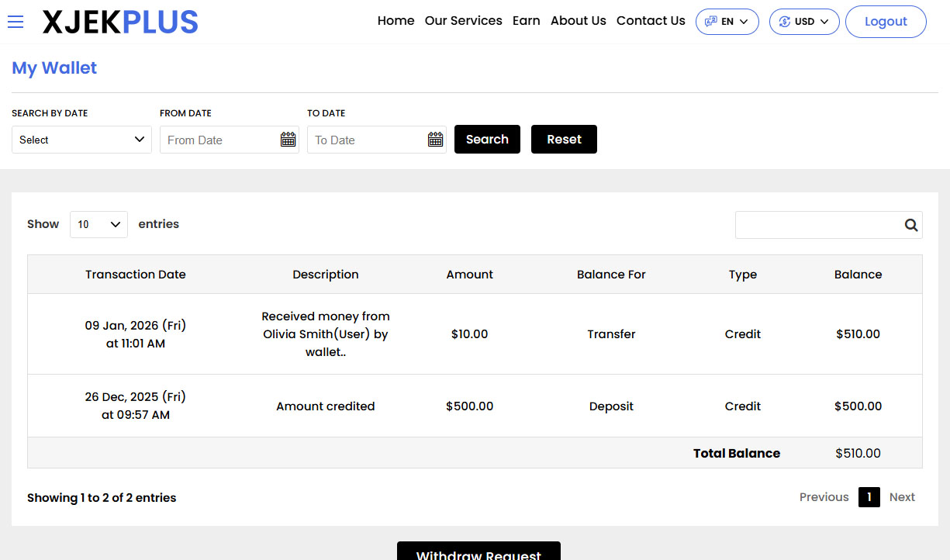Open the To Date calendar picker icon
The width and height of the screenshot is (950, 560).
(x=435, y=140)
